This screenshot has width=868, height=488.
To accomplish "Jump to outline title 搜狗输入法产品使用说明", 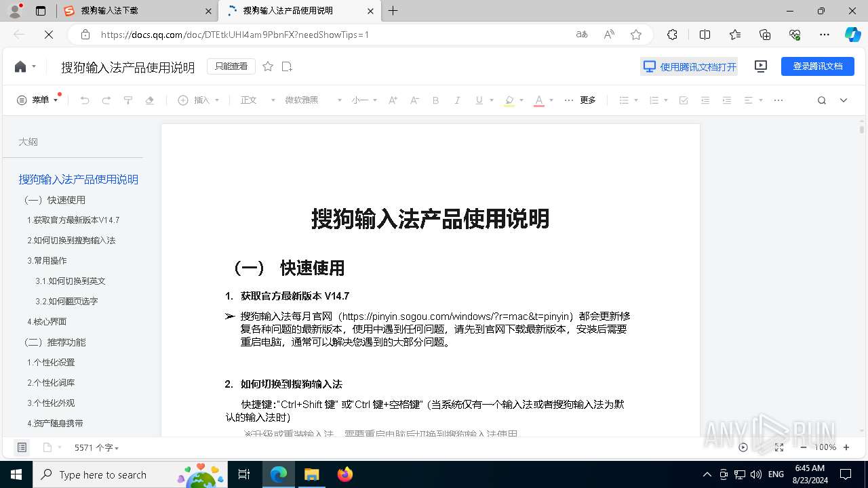I will click(79, 180).
